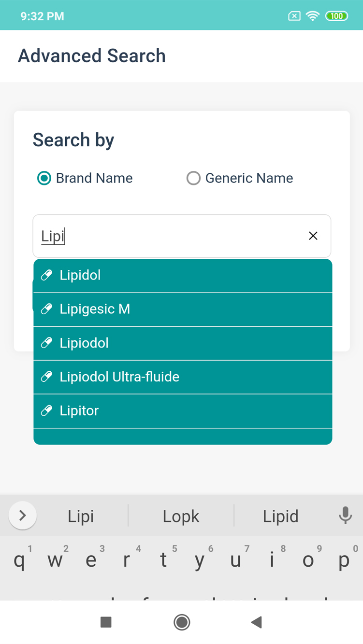Tap the pill icon beside Lipitor
The height and width of the screenshot is (644, 363).
[46, 411]
